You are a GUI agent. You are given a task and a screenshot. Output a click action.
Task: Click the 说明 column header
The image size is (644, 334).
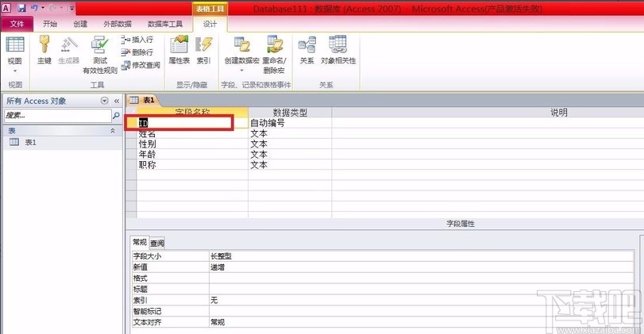558,113
